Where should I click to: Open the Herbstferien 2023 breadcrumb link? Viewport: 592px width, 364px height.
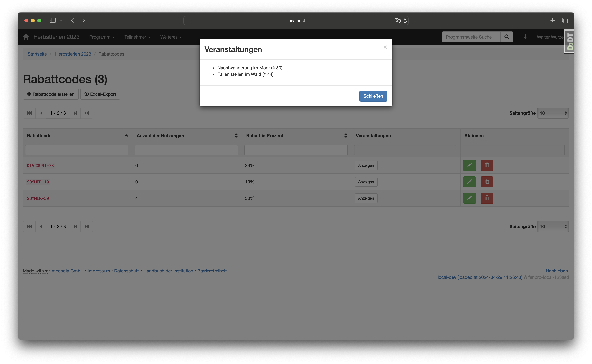click(x=73, y=54)
